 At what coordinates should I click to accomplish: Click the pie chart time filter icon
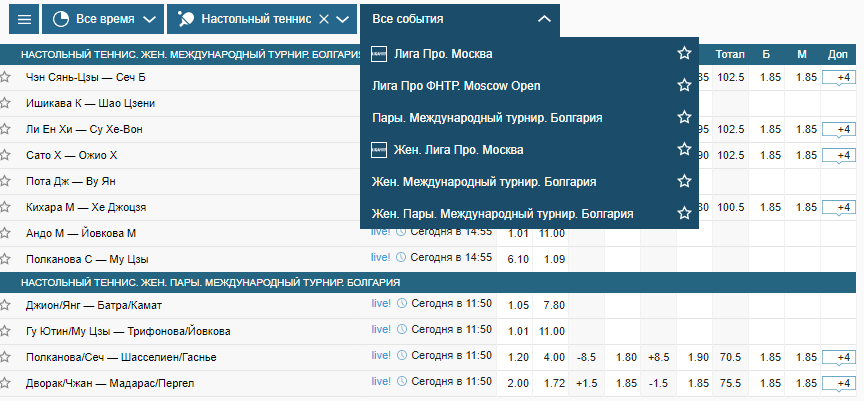point(60,19)
